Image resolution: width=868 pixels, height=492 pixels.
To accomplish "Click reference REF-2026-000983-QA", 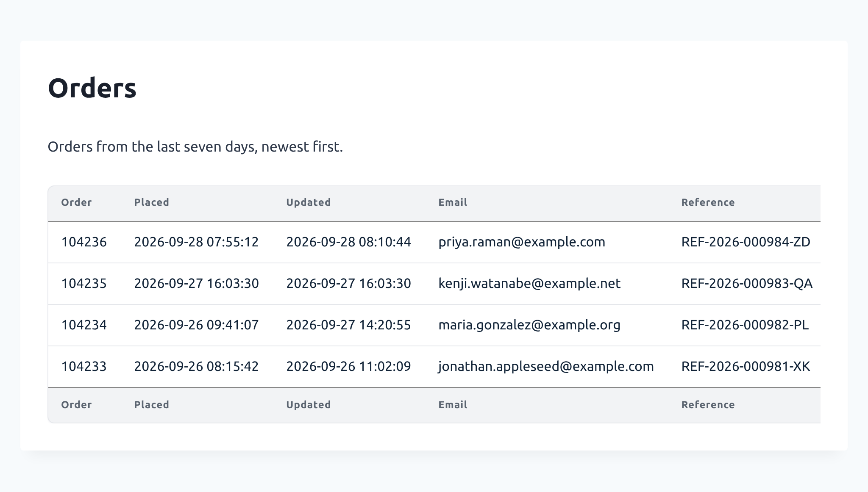I will [x=747, y=284].
